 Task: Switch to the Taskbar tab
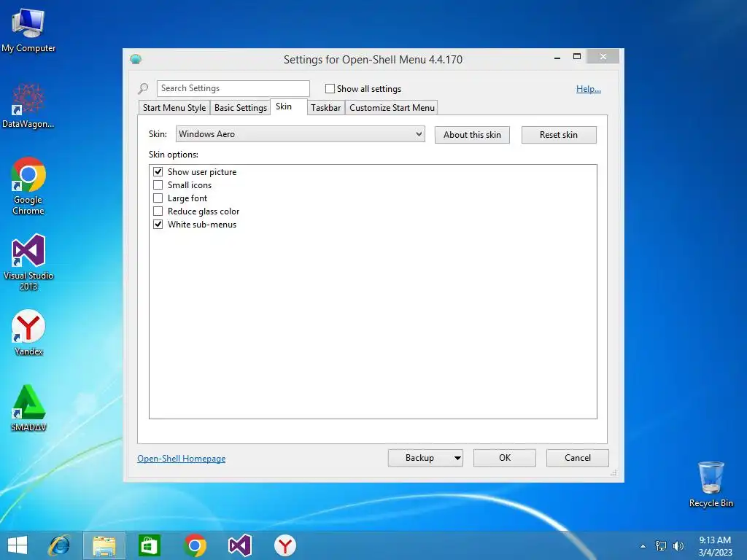(x=326, y=108)
